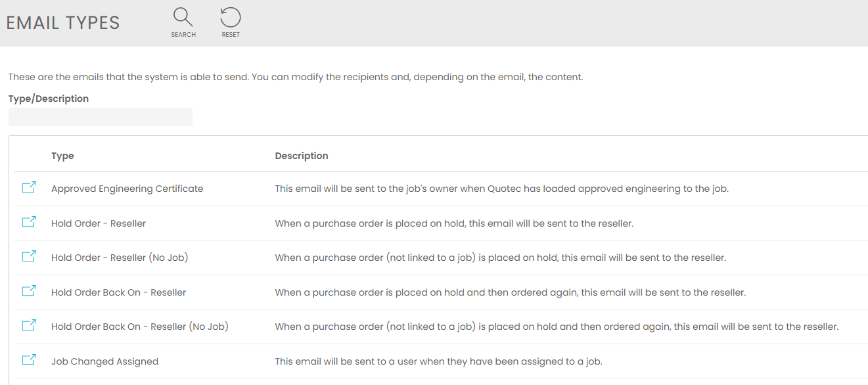Focus the Type/Description filter field
Screen dimensions: 868x385
(101, 117)
